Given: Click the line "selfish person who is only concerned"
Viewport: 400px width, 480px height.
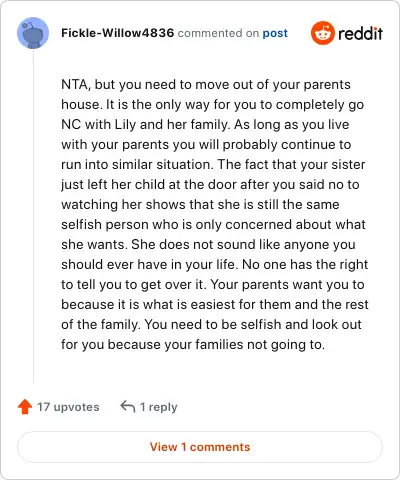Looking at the screenshot, I should tap(213, 225).
